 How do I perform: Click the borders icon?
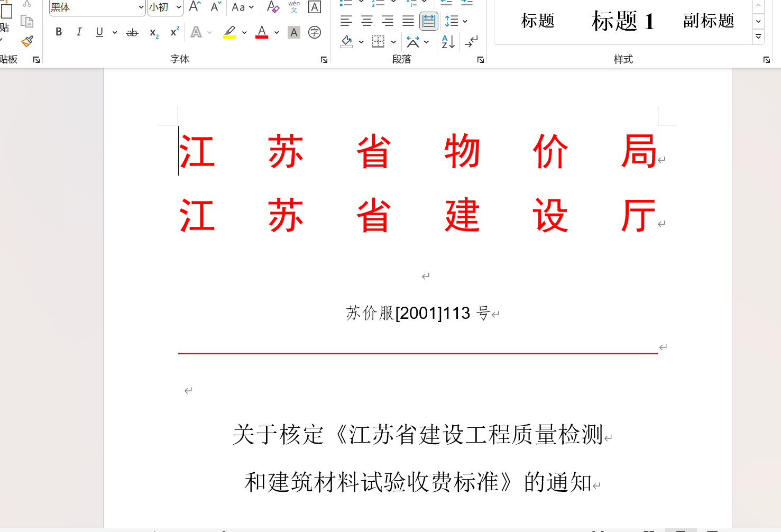[379, 41]
